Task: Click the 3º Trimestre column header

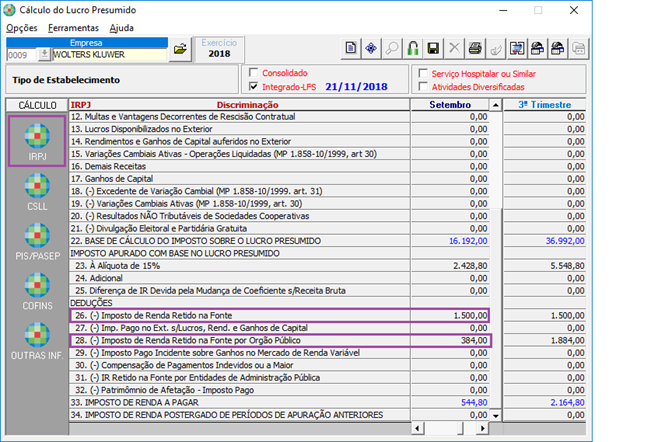Action: [544, 105]
